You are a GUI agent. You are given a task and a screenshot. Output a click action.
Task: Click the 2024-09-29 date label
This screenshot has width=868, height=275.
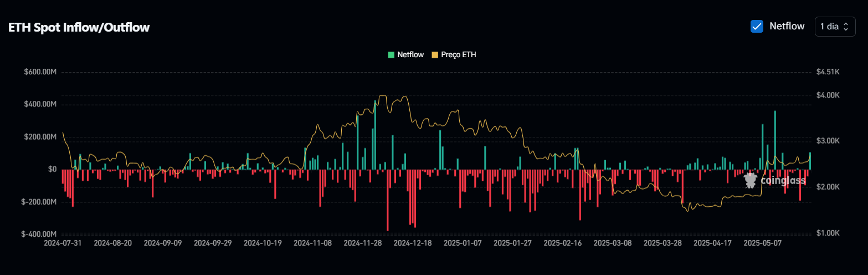click(213, 243)
